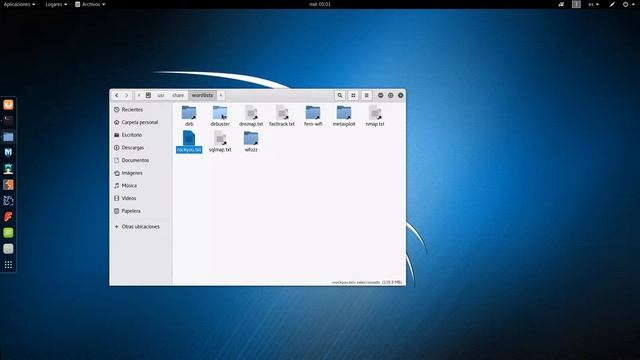Open Otras ubicaciones in the sidebar
Image resolution: width=640 pixels, height=360 pixels.
coord(141,226)
